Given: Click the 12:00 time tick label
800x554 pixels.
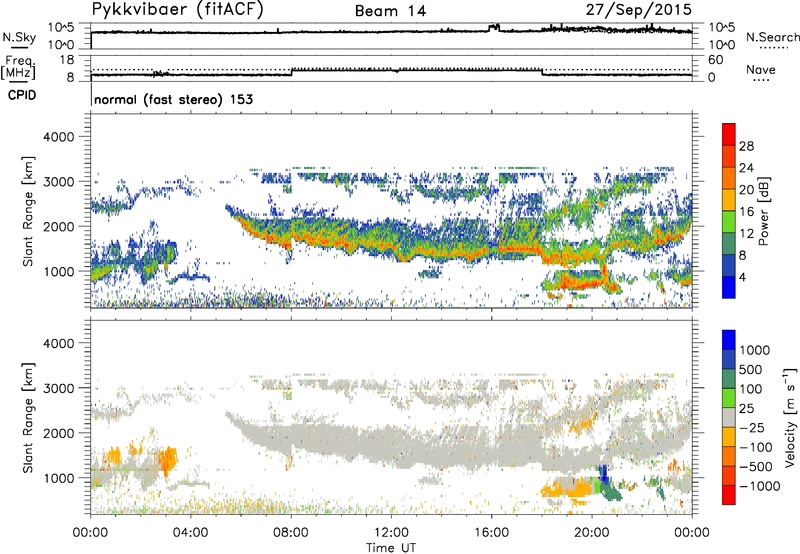Looking at the screenshot, I should tap(391, 533).
